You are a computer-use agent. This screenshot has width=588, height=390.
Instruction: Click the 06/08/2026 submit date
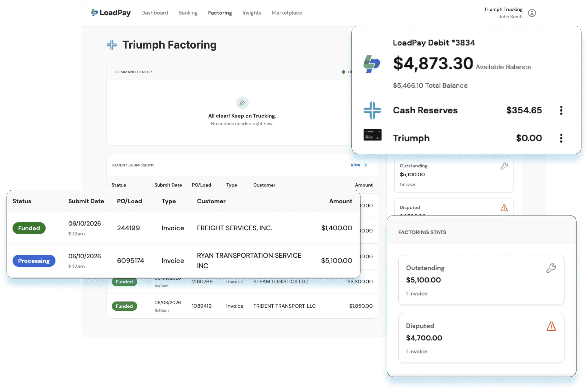coord(167,302)
